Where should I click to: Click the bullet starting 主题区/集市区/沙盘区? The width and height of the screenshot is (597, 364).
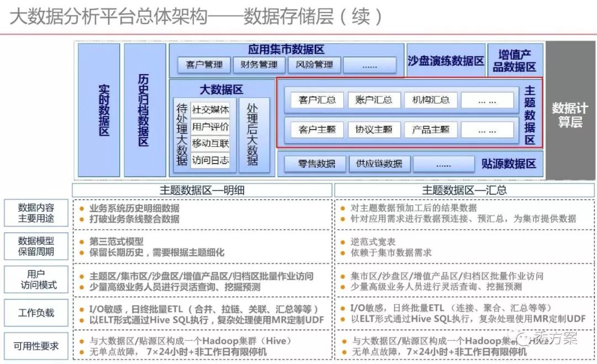201,276
